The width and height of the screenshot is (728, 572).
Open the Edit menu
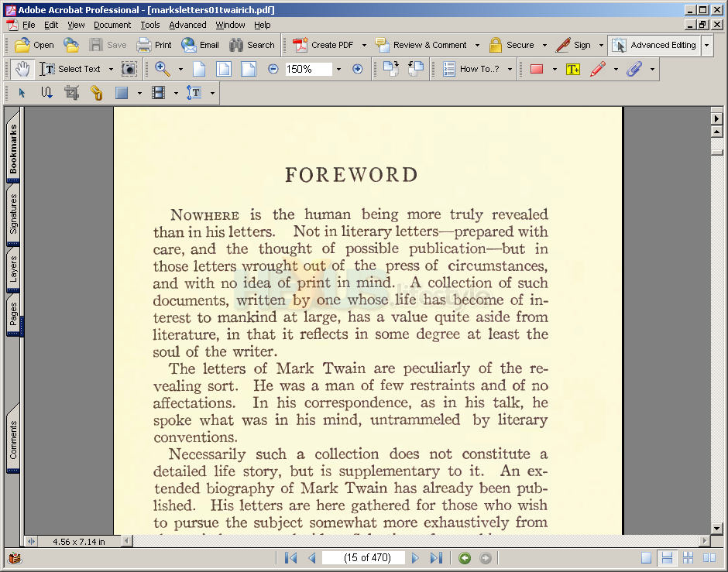coord(51,25)
